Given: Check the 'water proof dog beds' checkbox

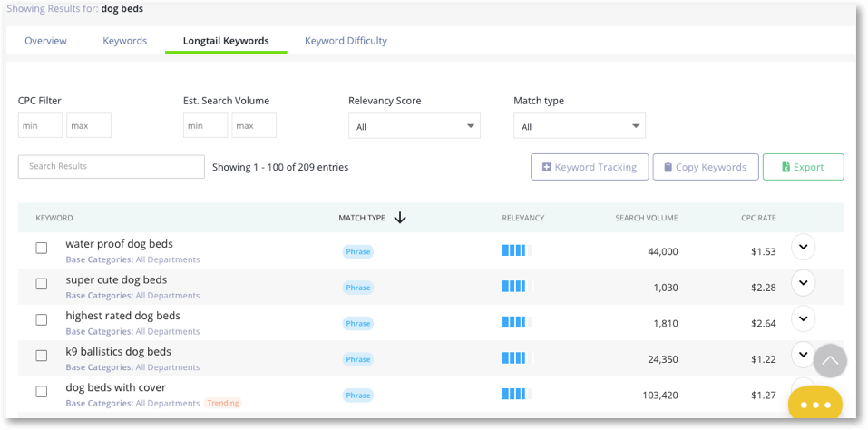Looking at the screenshot, I should pyautogui.click(x=42, y=248).
